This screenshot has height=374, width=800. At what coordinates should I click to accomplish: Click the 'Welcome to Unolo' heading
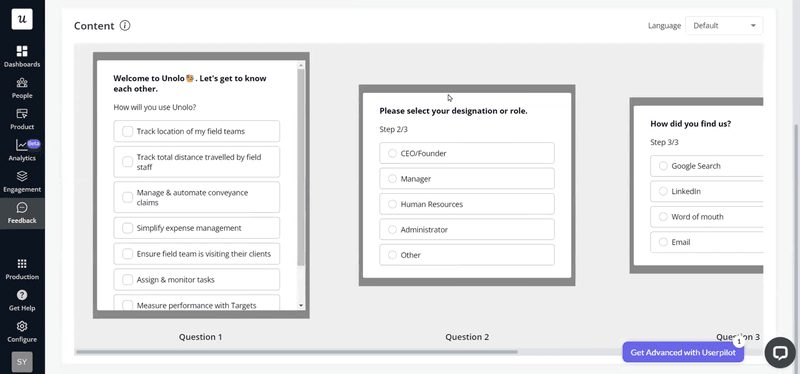tap(190, 83)
